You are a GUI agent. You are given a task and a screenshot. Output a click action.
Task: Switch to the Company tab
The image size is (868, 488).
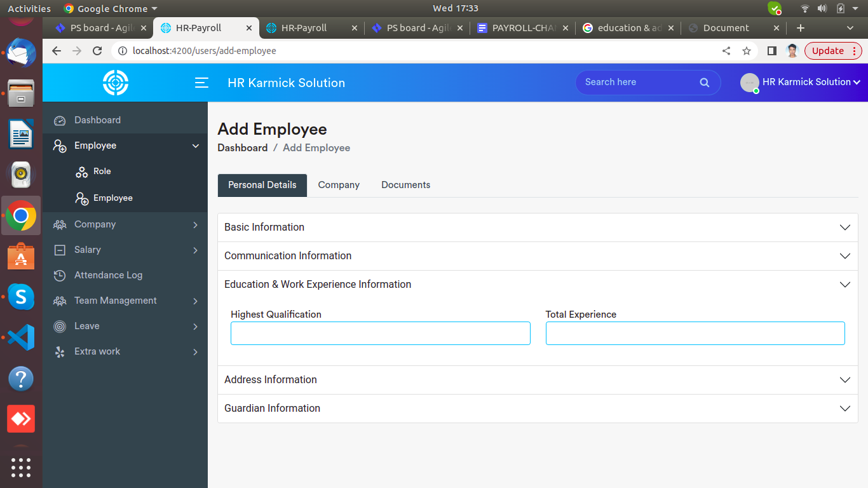(x=339, y=185)
